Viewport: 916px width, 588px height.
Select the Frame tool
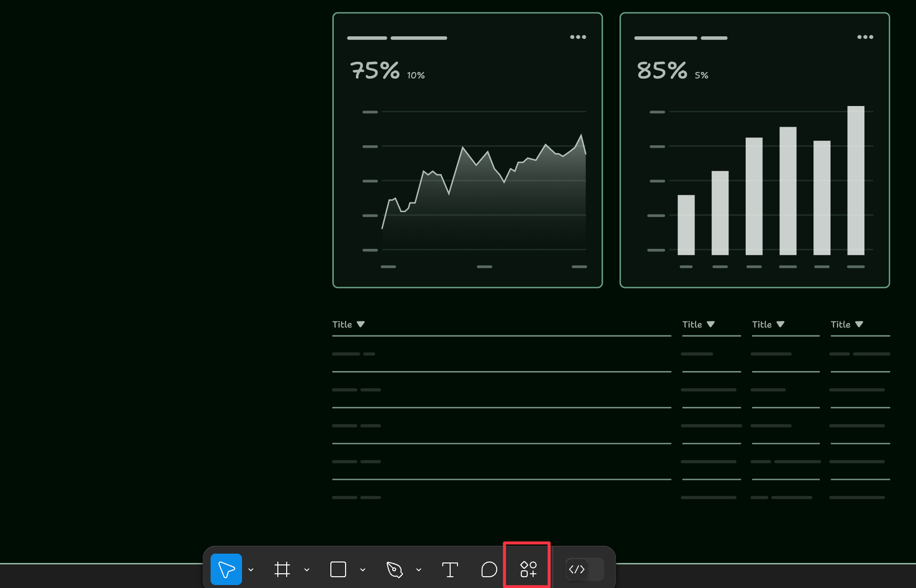282,569
